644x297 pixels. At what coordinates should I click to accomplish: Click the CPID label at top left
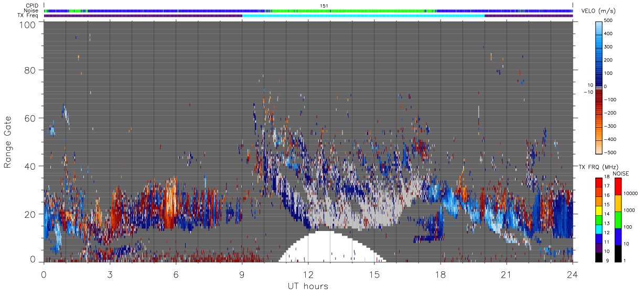(x=33, y=5)
